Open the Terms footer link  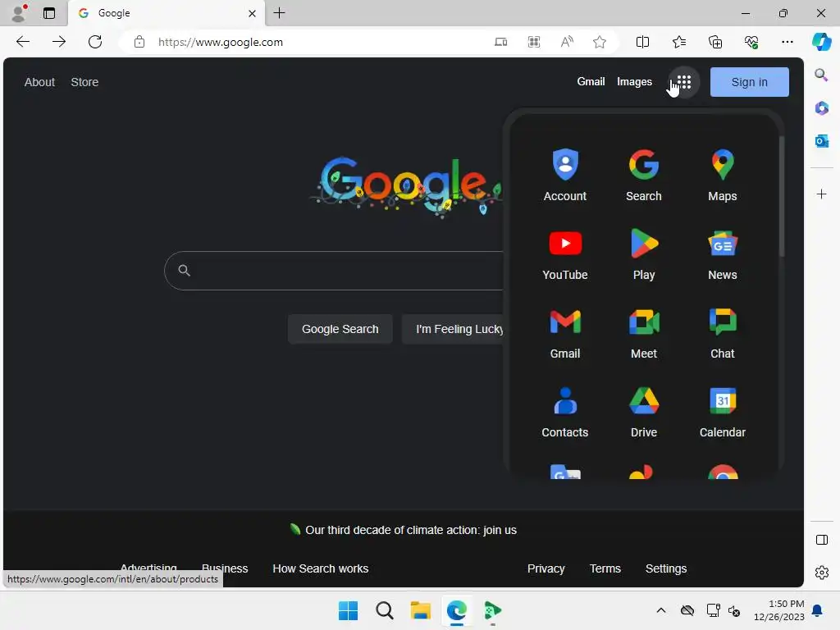[605, 568]
